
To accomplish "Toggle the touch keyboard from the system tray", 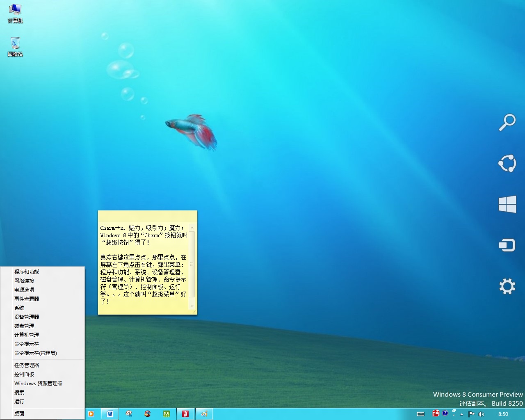I will click(x=421, y=413).
